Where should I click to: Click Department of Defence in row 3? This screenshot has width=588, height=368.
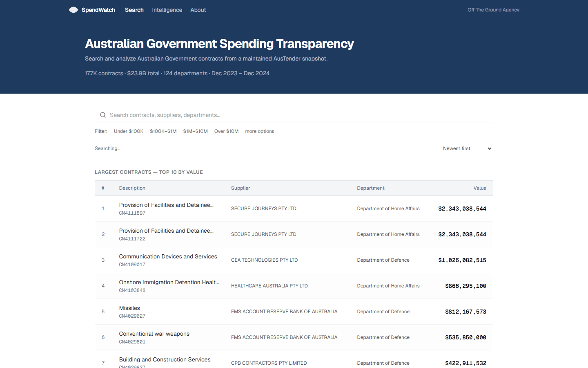click(383, 260)
